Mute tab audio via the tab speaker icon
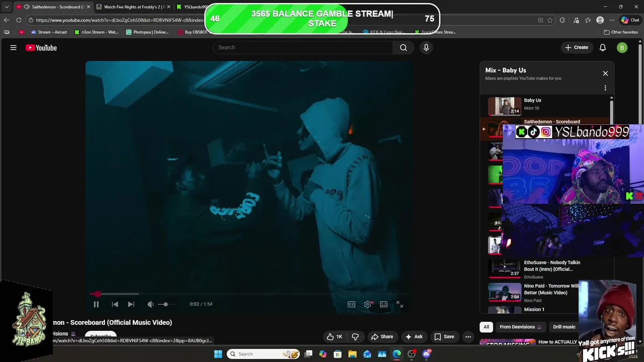This screenshot has width=644, height=362. pyautogui.click(x=26, y=7)
